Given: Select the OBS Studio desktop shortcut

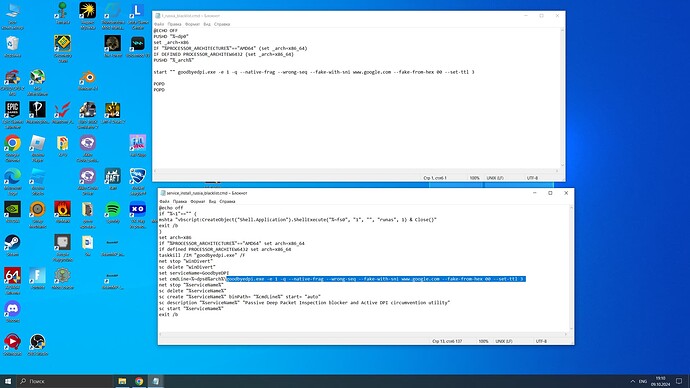Looking at the screenshot, I should pos(37,344).
